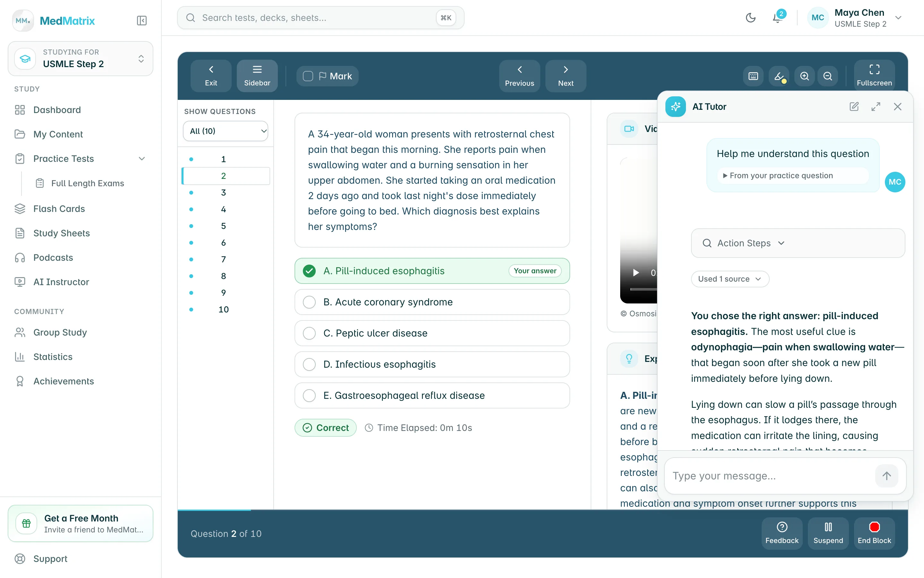This screenshot has width=924, height=578.
Task: Select answer B Acute coronary syndrome
Action: click(x=432, y=302)
